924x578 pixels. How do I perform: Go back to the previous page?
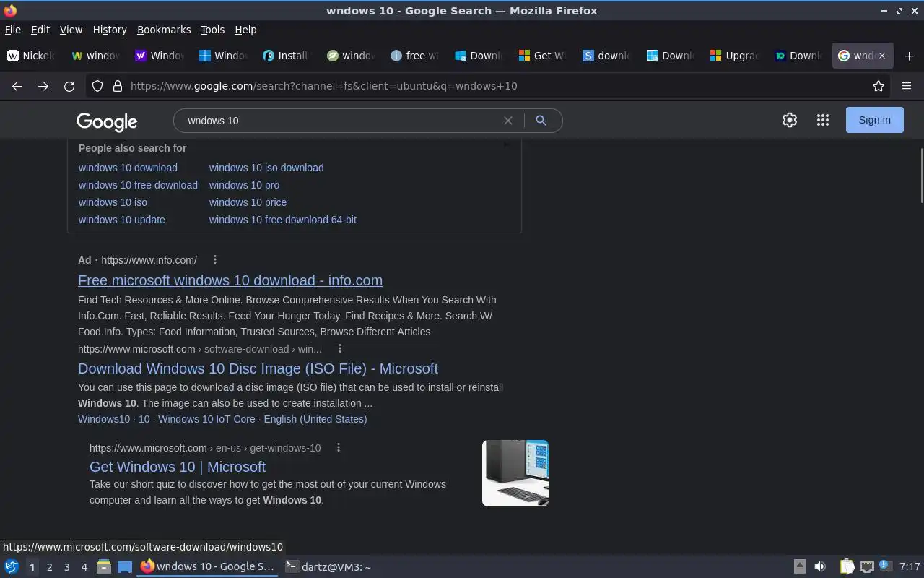pos(17,86)
